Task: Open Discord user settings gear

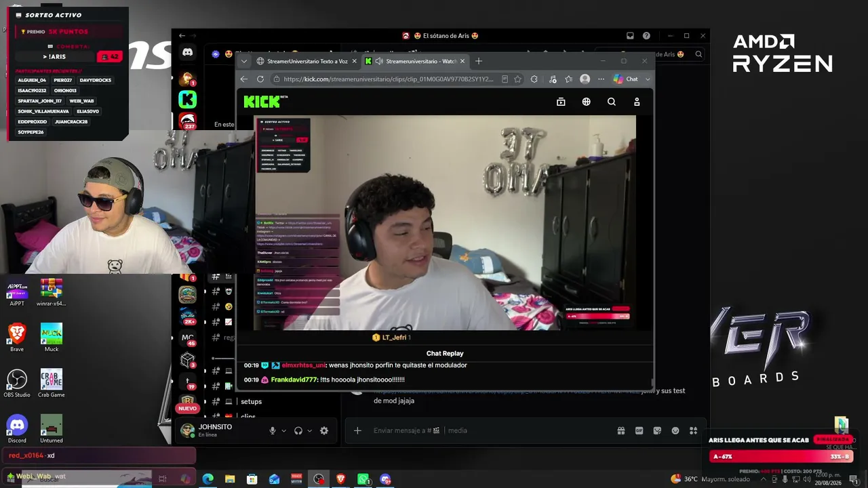Action: (x=324, y=430)
